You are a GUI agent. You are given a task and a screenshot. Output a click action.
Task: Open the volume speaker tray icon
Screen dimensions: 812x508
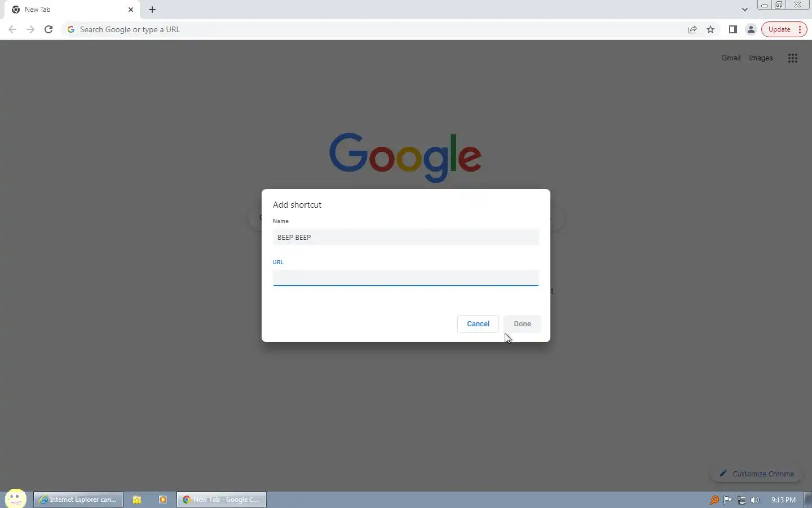(755, 500)
